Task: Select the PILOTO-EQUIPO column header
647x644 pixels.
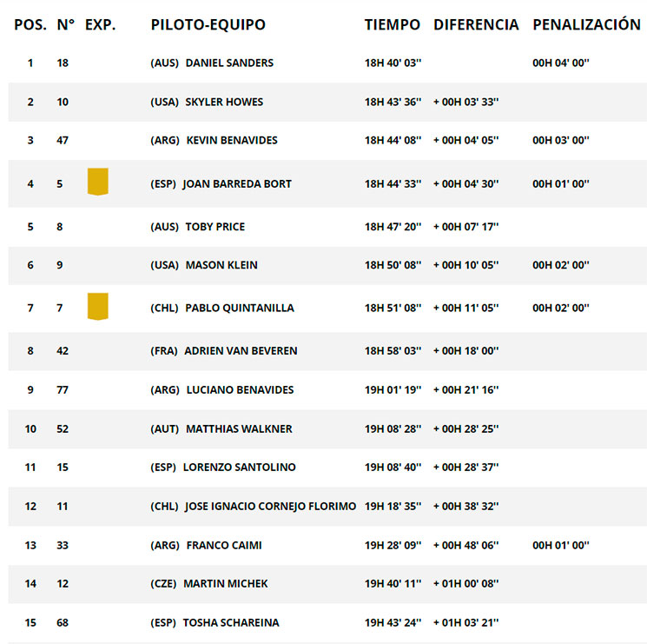Action: pyautogui.click(x=208, y=24)
